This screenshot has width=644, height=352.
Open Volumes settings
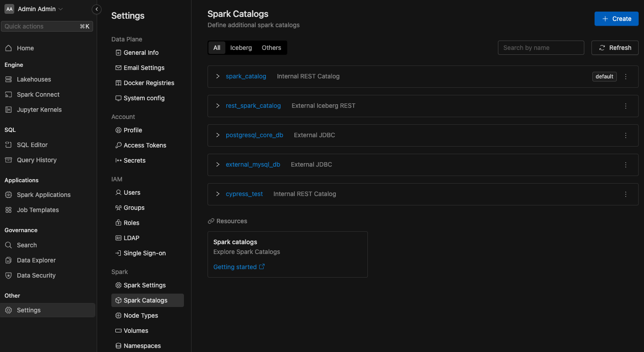147,331
